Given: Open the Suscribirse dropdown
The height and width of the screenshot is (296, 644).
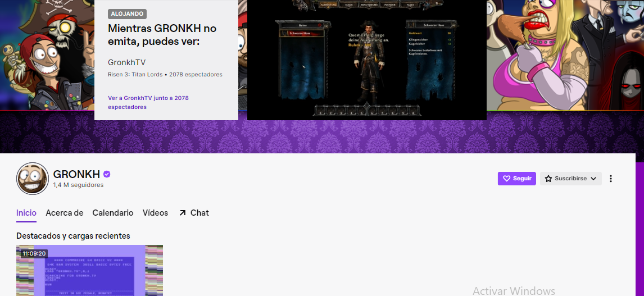Looking at the screenshot, I should (x=570, y=179).
